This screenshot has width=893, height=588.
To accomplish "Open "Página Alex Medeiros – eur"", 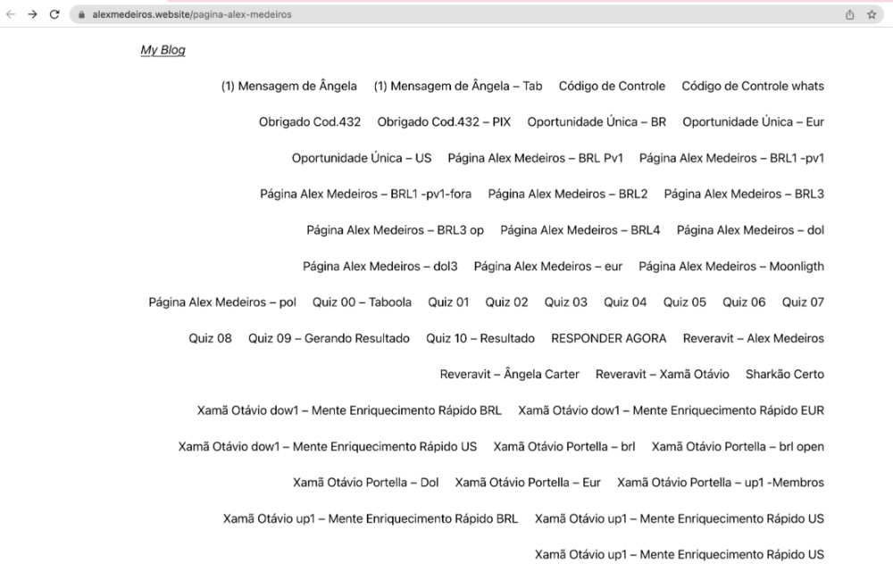I will coord(548,267).
